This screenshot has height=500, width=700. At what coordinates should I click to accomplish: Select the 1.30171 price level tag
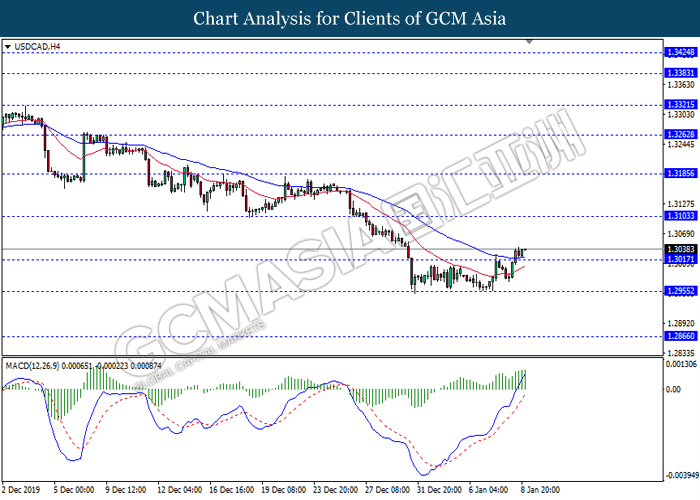[x=680, y=260]
